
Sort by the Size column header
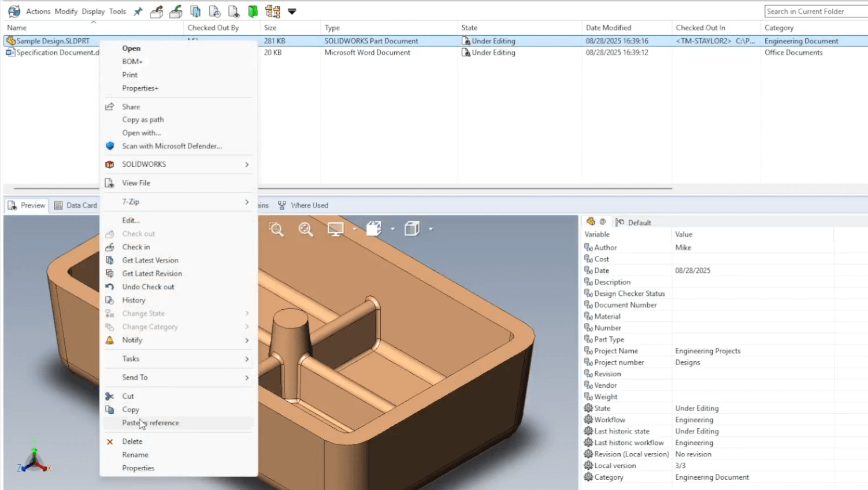290,28
